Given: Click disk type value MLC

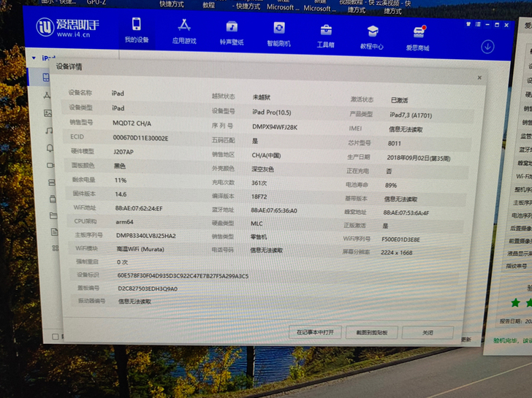Looking at the screenshot, I should pos(256,223).
